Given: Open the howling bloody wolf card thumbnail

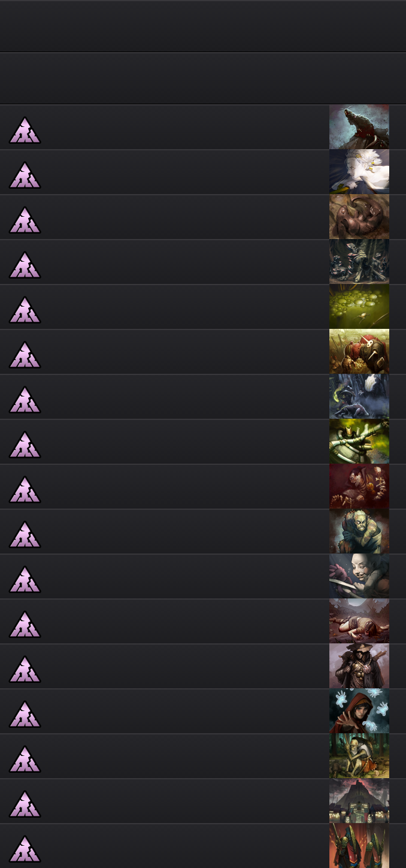Looking at the screenshot, I should pos(359,127).
